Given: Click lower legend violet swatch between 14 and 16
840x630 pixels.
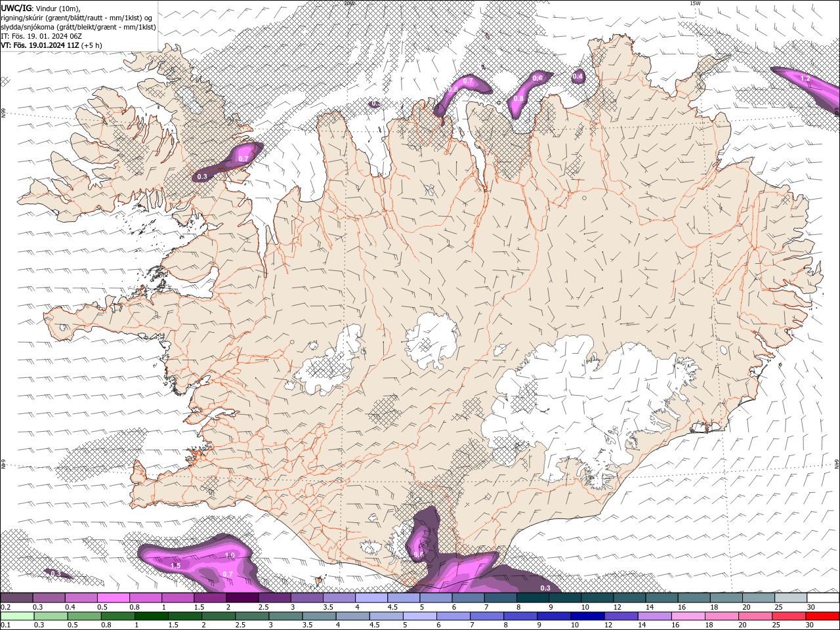Looking at the screenshot, I should pyautogui.click(x=653, y=616).
